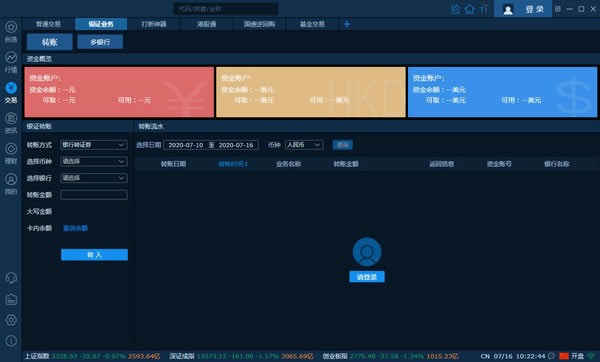Click the edit note icon in title bar
Viewport: 600px width, 362px height.
point(455,9)
